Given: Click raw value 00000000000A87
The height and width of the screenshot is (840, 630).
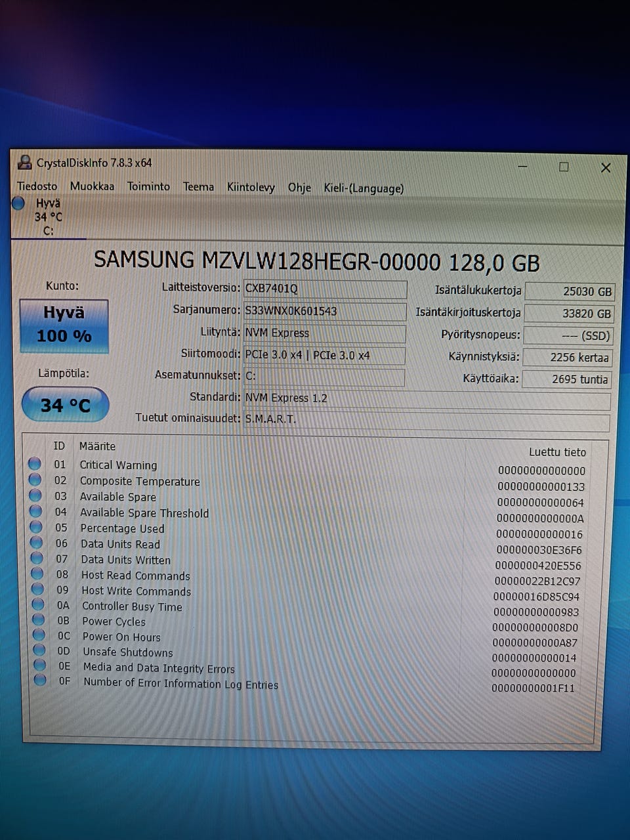Looking at the screenshot, I should tap(535, 643).
